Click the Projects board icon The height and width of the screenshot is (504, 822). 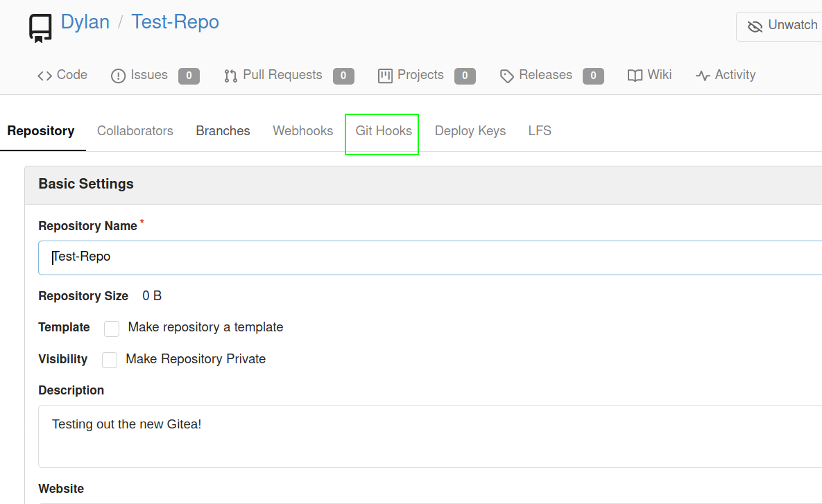(x=385, y=76)
